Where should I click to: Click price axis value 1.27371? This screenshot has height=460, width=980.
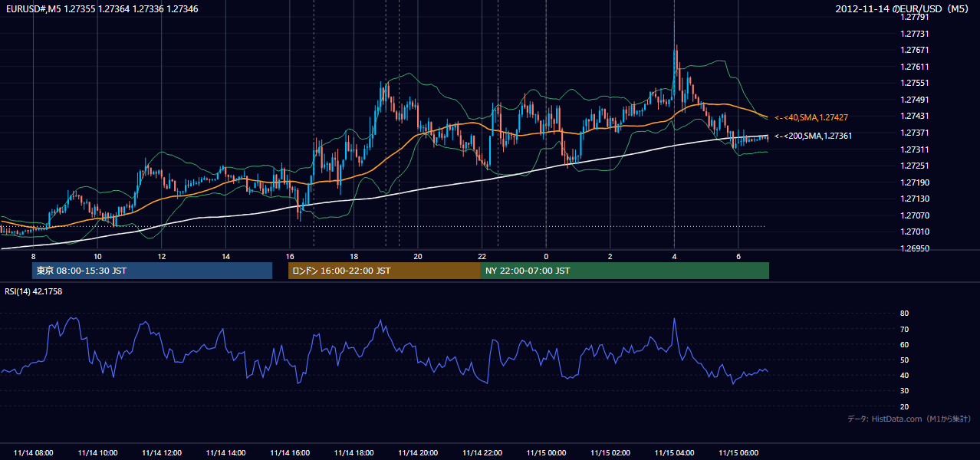click(x=914, y=133)
